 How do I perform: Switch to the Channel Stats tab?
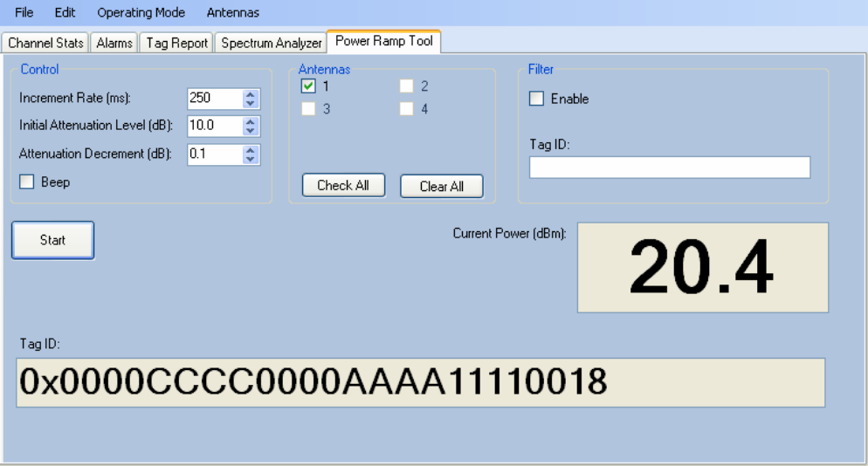(45, 43)
